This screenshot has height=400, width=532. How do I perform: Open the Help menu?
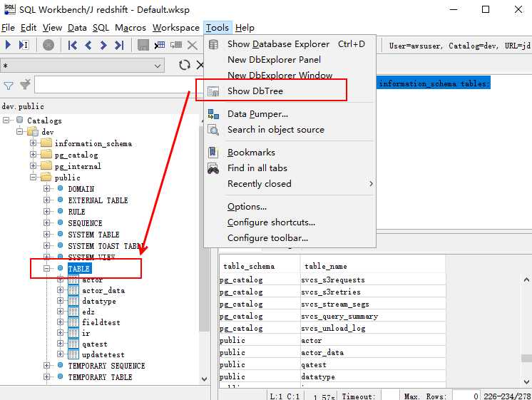point(245,28)
